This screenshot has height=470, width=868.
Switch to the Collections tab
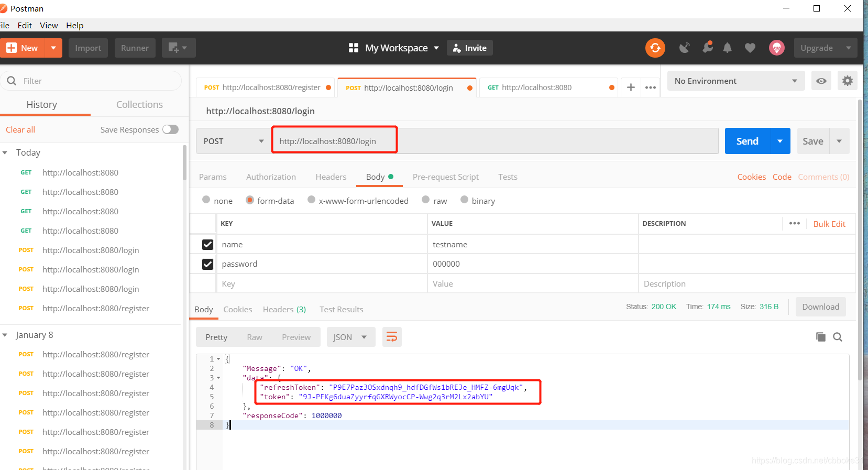tap(139, 104)
